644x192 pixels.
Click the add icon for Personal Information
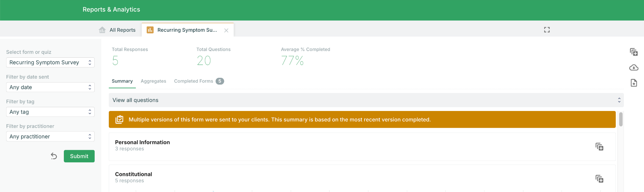point(599,147)
